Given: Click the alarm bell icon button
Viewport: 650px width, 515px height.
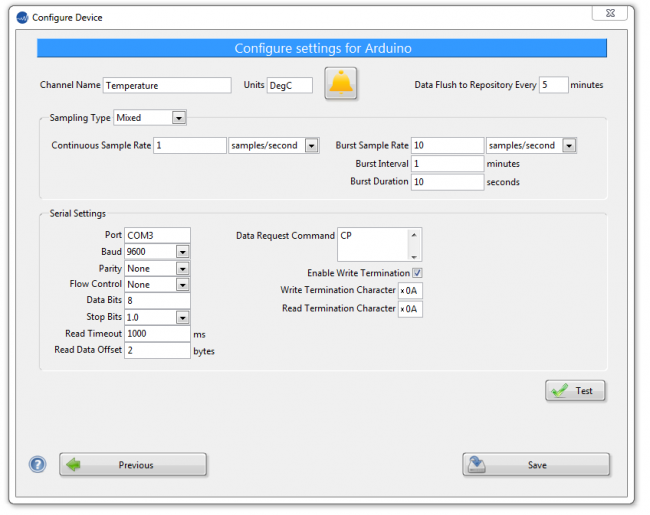Looking at the screenshot, I should (340, 83).
